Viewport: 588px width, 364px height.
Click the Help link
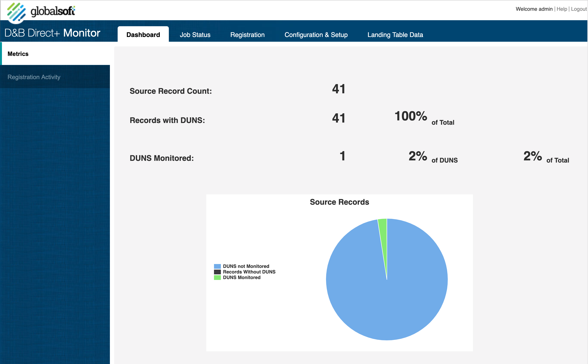pyautogui.click(x=562, y=9)
